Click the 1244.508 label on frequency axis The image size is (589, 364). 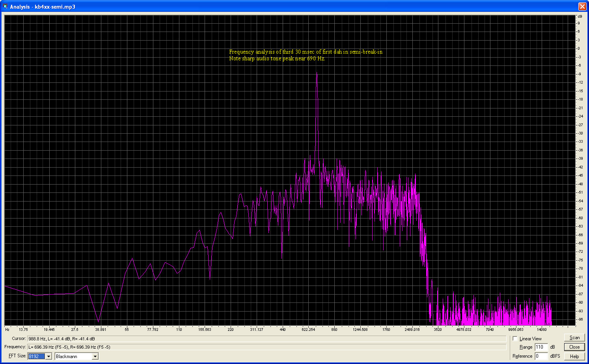tap(360, 329)
